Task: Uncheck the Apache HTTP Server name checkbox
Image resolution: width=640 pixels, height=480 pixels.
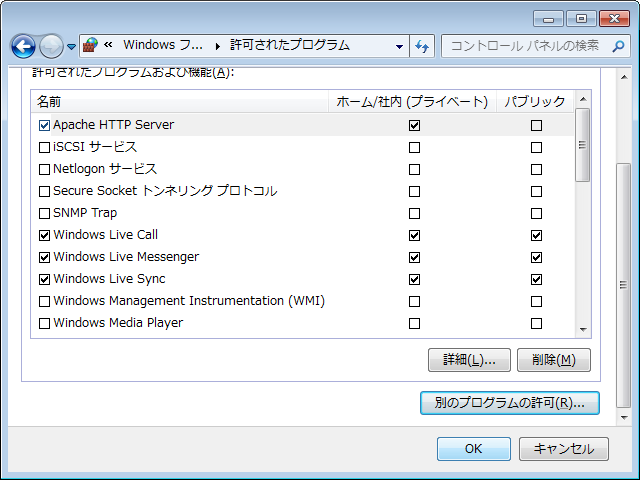Action: (44, 125)
